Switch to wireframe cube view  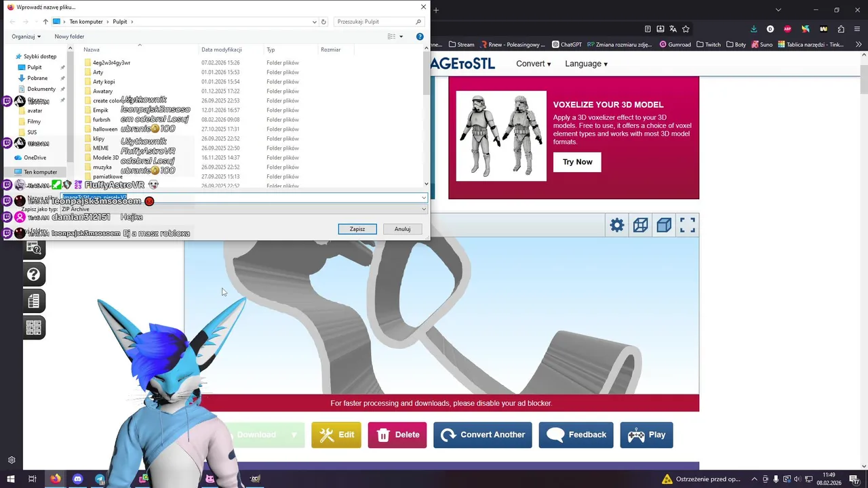[x=640, y=225]
